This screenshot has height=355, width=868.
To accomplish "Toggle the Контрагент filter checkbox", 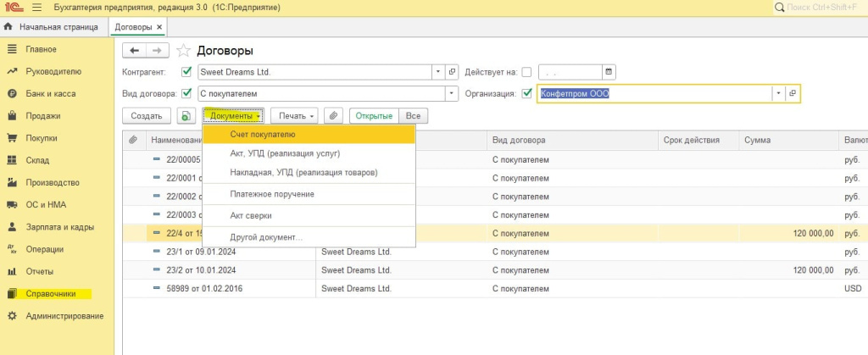I will (x=186, y=72).
